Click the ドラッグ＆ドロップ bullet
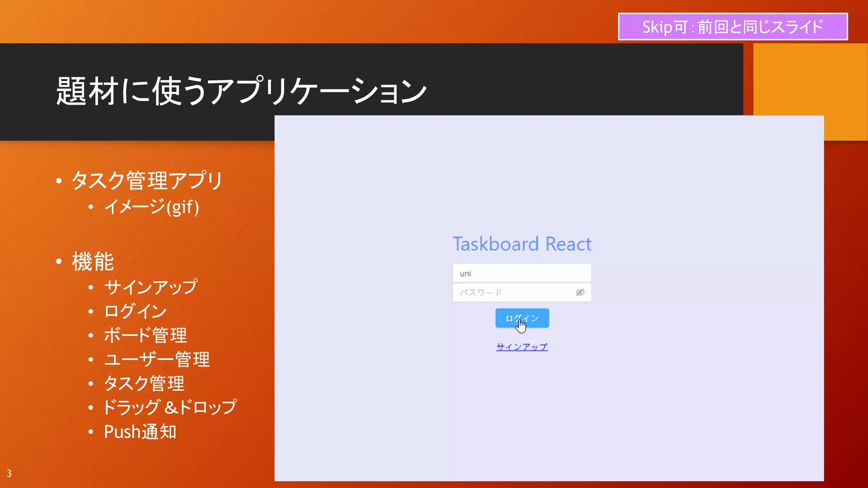The height and width of the screenshot is (488, 868). pos(170,408)
